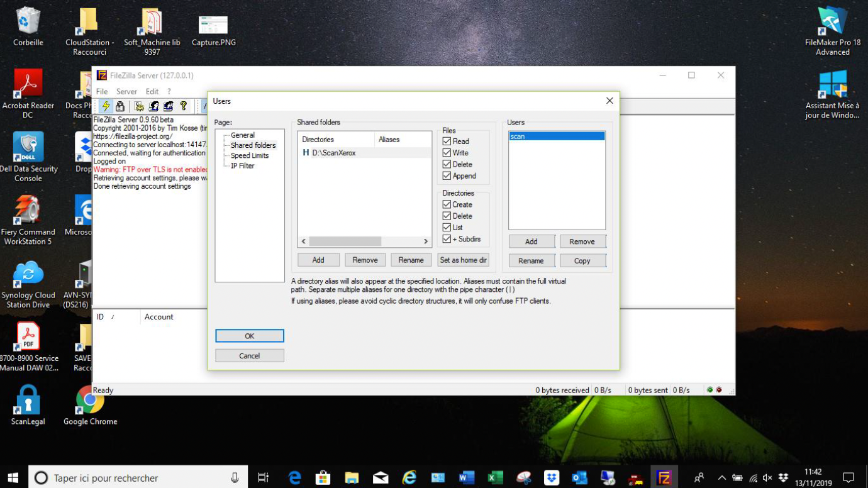Open Soft_Machine lib 9397 desktop icon
This screenshot has height=488, width=868.
coord(152,31)
